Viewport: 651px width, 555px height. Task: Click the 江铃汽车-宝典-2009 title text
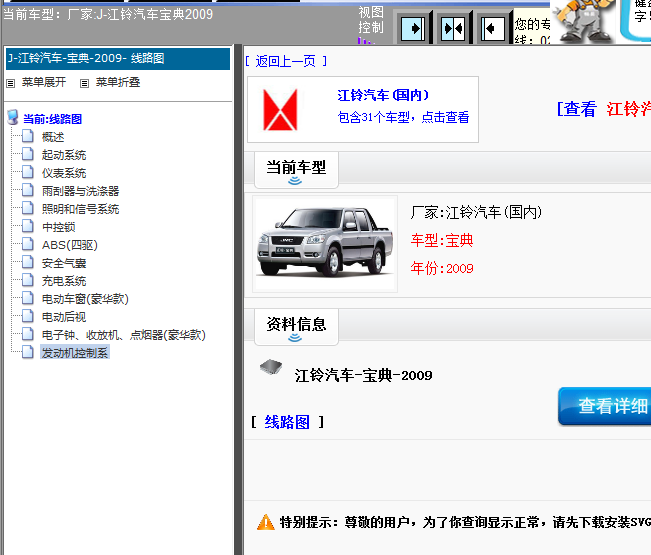coord(363,376)
